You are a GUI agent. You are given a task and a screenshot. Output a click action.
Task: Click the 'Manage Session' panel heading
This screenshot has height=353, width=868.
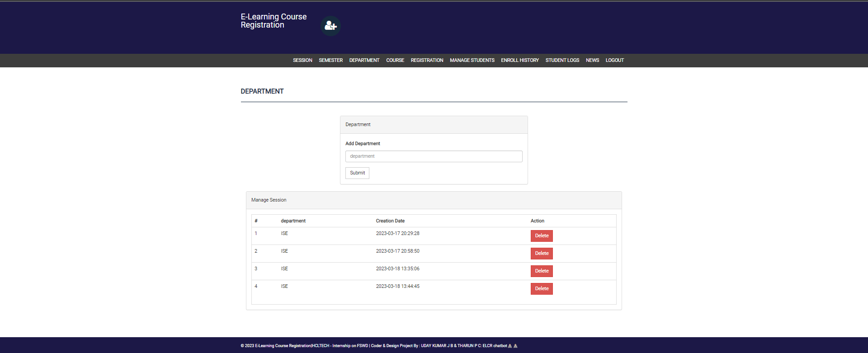pos(269,200)
